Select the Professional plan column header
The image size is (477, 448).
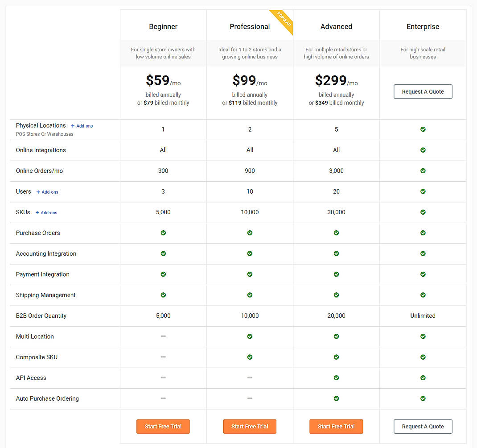click(x=250, y=27)
